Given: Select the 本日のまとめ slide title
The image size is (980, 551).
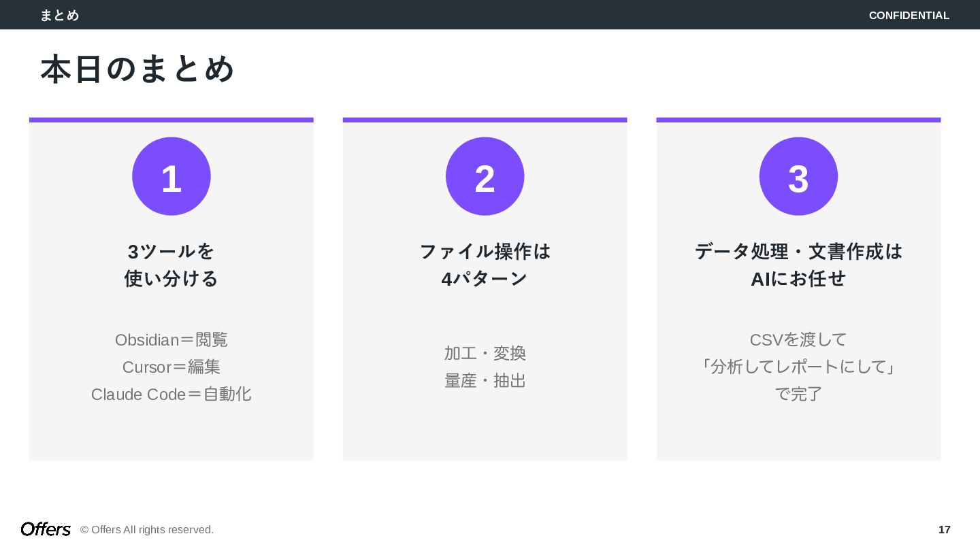Looking at the screenshot, I should pyautogui.click(x=137, y=69).
